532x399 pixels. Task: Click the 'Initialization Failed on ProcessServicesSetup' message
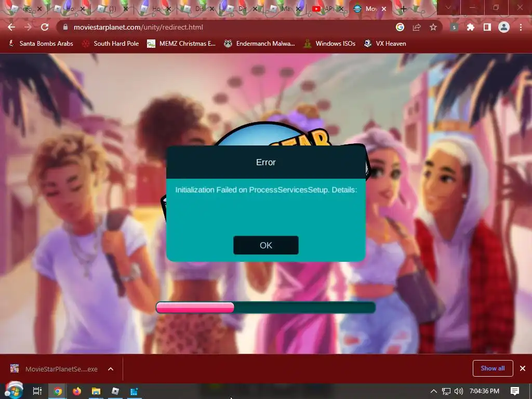coord(266,190)
